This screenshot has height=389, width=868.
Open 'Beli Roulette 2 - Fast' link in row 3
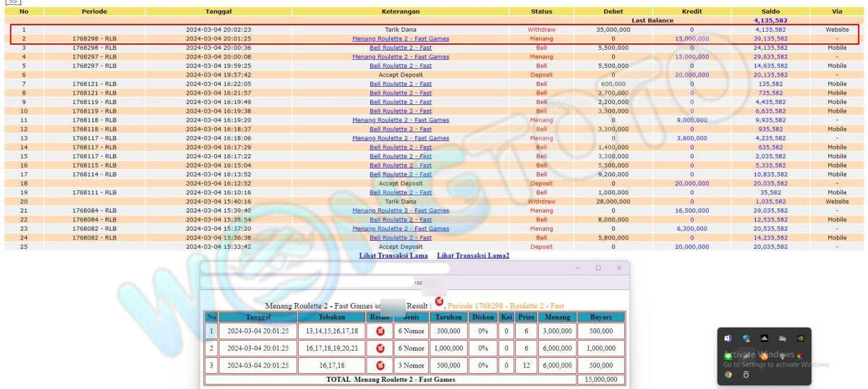coord(400,48)
